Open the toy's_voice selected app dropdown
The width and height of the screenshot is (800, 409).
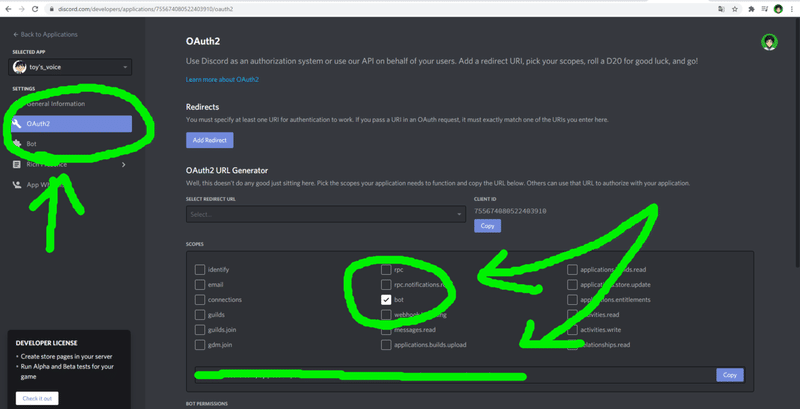coord(70,67)
